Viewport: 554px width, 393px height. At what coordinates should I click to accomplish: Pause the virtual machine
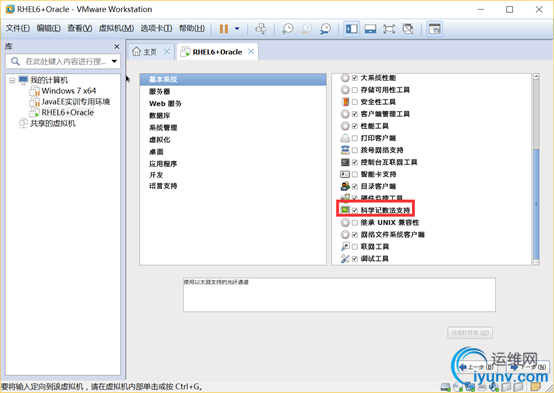[224, 29]
